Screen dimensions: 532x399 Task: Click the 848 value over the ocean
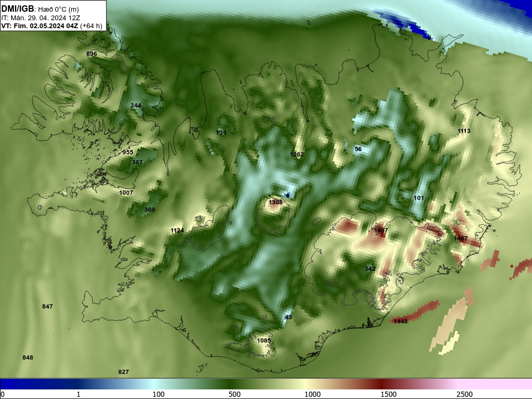coord(28,358)
